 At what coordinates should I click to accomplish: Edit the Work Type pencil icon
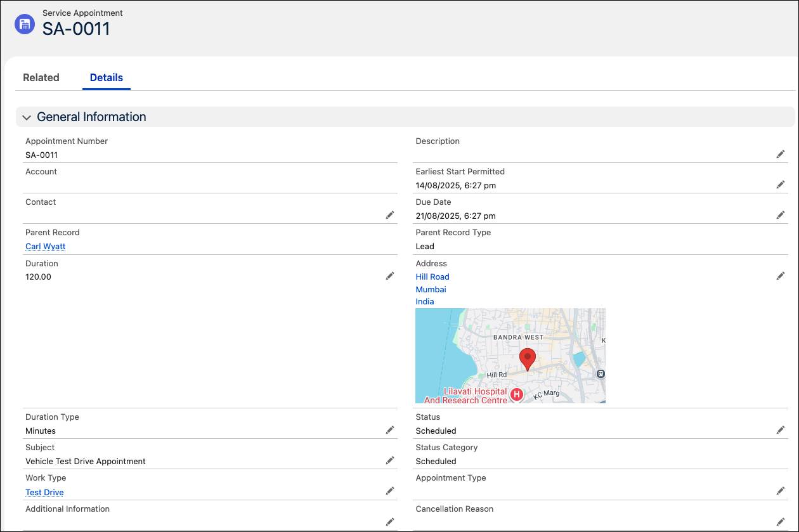tap(390, 491)
